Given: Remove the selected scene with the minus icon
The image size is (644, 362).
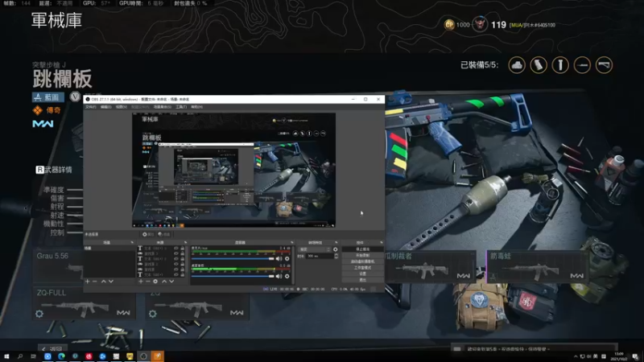Looking at the screenshot, I should coord(95,282).
